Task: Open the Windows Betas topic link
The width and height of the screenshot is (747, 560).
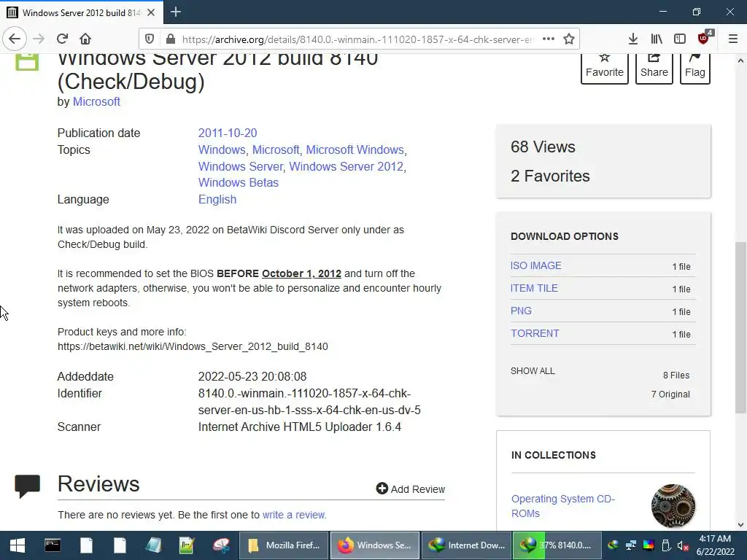Action: click(x=239, y=182)
